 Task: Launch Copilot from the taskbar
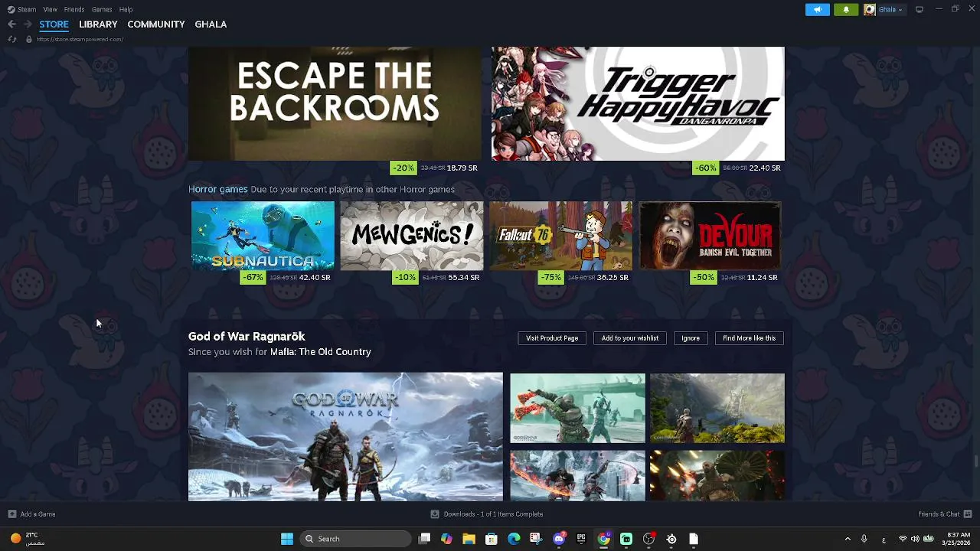pyautogui.click(x=447, y=539)
